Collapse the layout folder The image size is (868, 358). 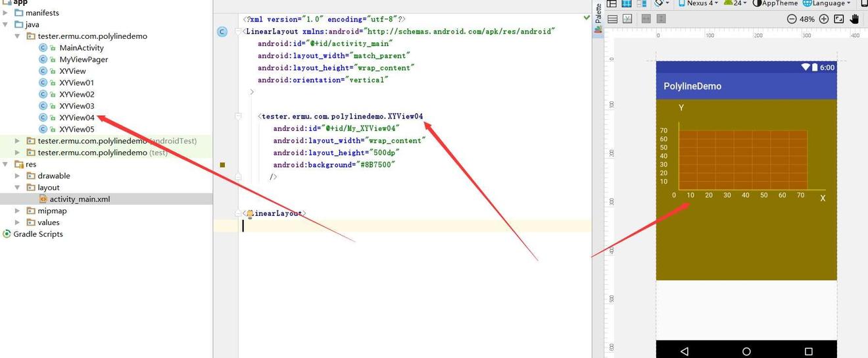18,188
